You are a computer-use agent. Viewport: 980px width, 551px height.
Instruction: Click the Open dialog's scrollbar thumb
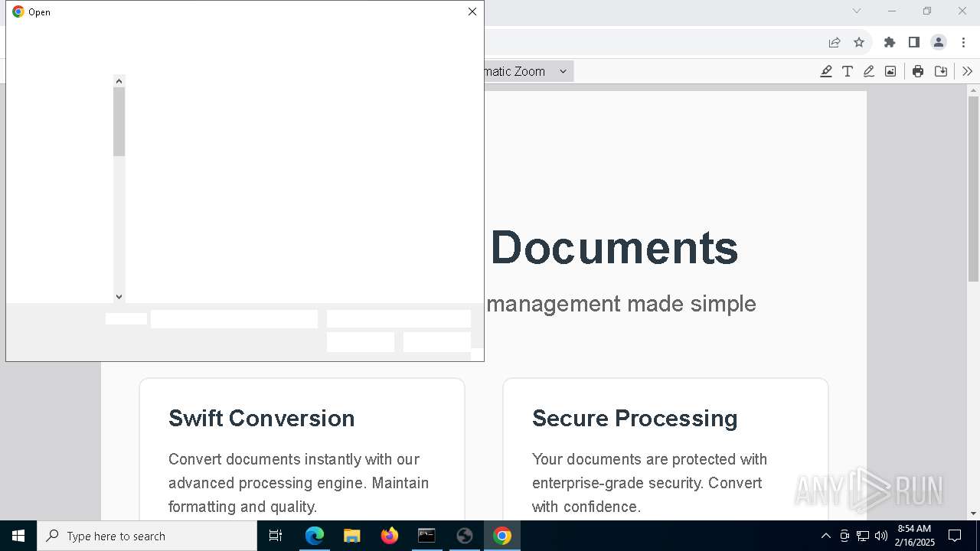pos(119,122)
